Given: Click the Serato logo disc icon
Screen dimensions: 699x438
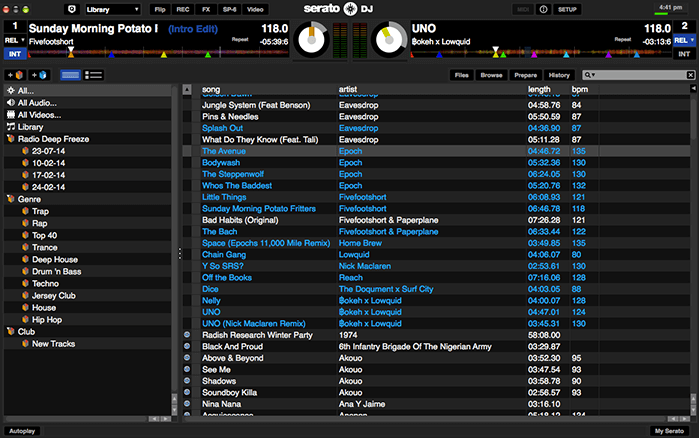Looking at the screenshot, I should [350, 9].
